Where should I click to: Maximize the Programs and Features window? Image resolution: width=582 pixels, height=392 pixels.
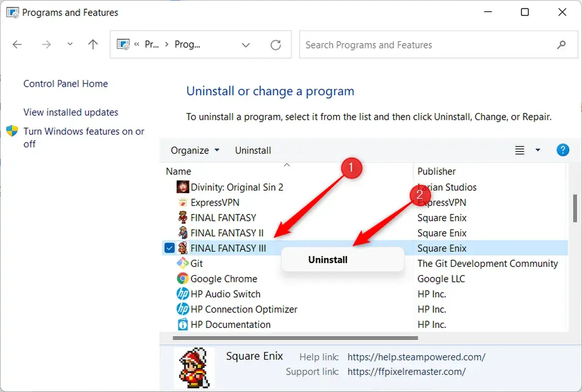[x=525, y=13]
